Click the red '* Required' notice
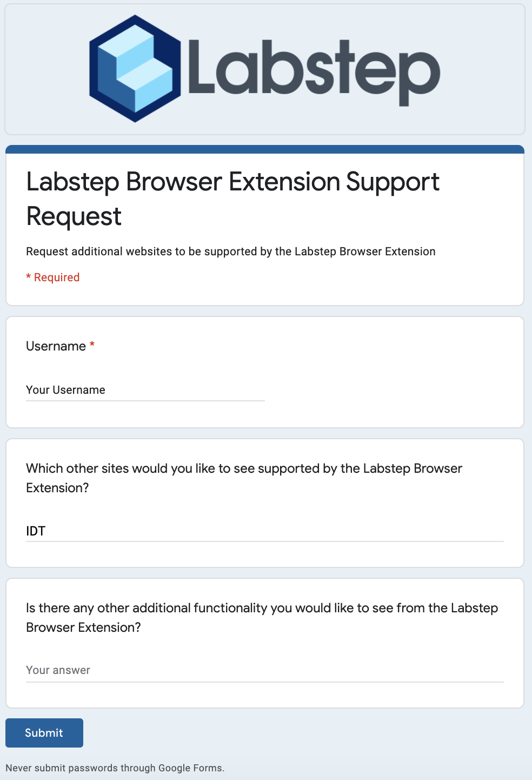 tap(53, 277)
